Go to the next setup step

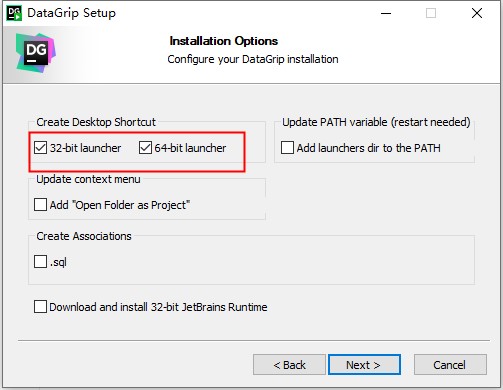pyautogui.click(x=364, y=365)
